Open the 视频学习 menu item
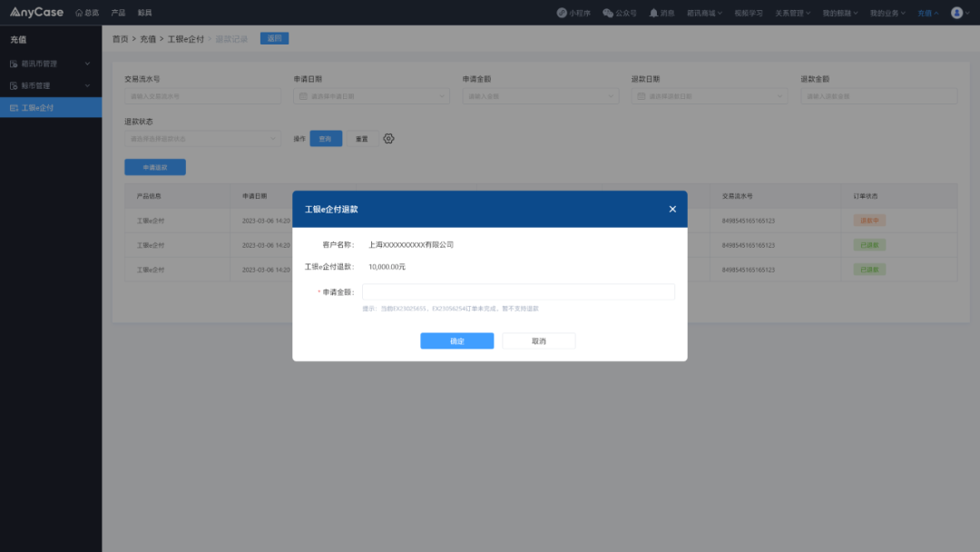Image resolution: width=980 pixels, height=552 pixels. point(748,13)
